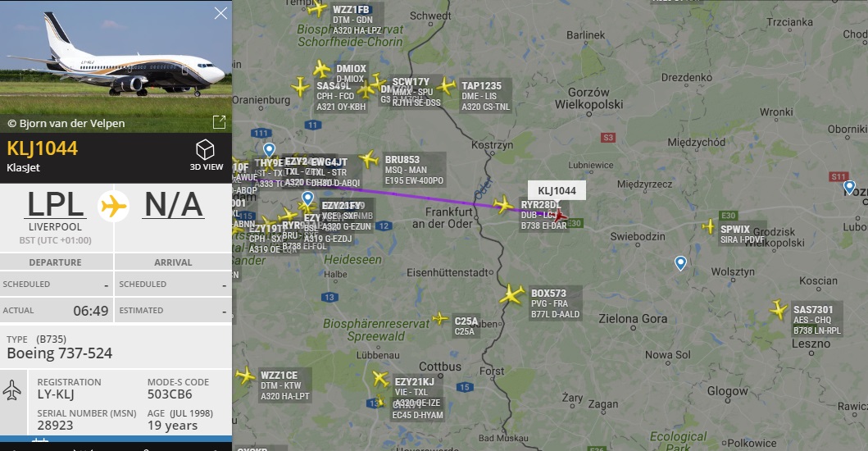Select the SAS7301 aircraft icon

coord(779,310)
